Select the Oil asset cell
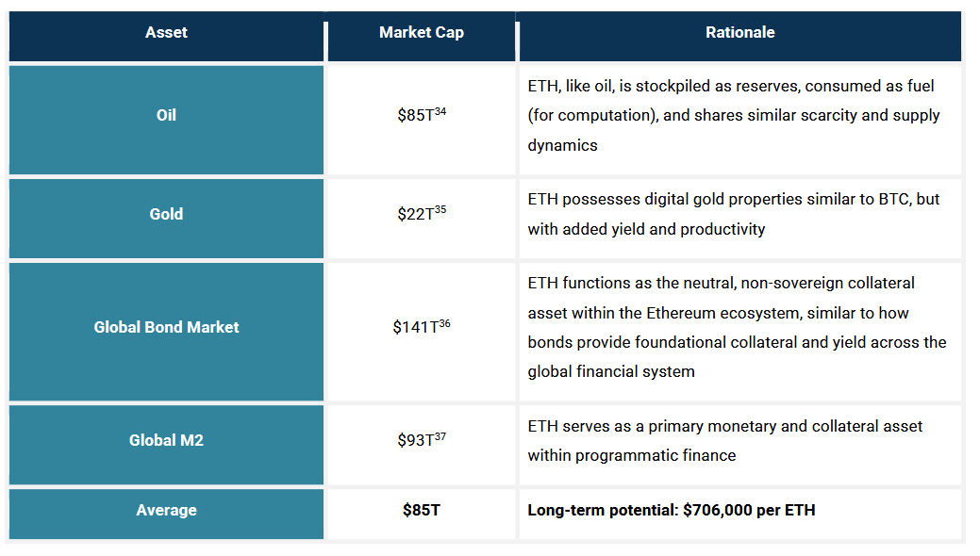Viewport: 980px width, 556px height. point(166,116)
